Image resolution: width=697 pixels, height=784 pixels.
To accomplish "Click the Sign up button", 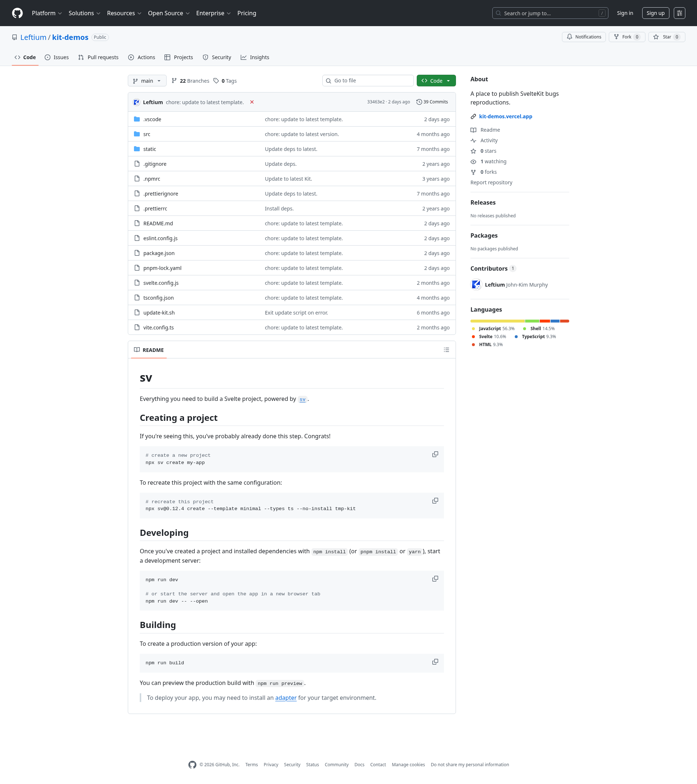I will 656,13.
